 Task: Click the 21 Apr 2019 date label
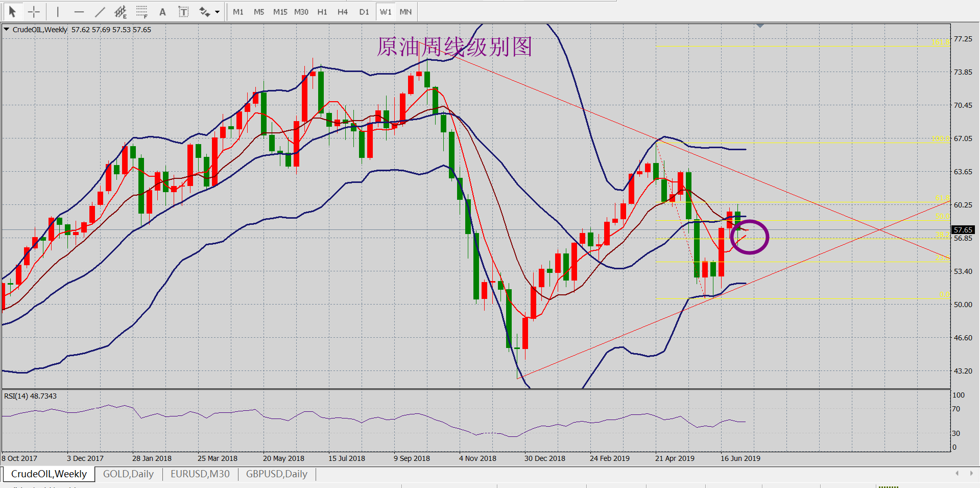click(x=675, y=458)
